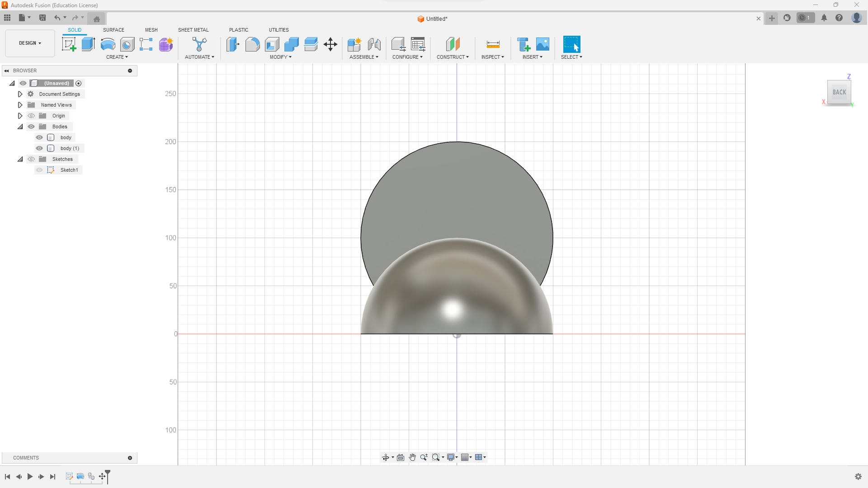Switch to the SOLID tab

coord(75,30)
